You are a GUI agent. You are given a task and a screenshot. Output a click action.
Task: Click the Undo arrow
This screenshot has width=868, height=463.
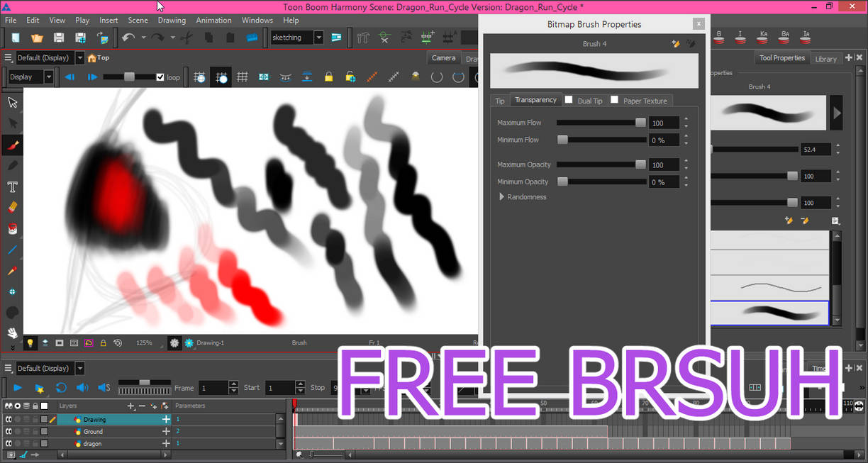128,37
